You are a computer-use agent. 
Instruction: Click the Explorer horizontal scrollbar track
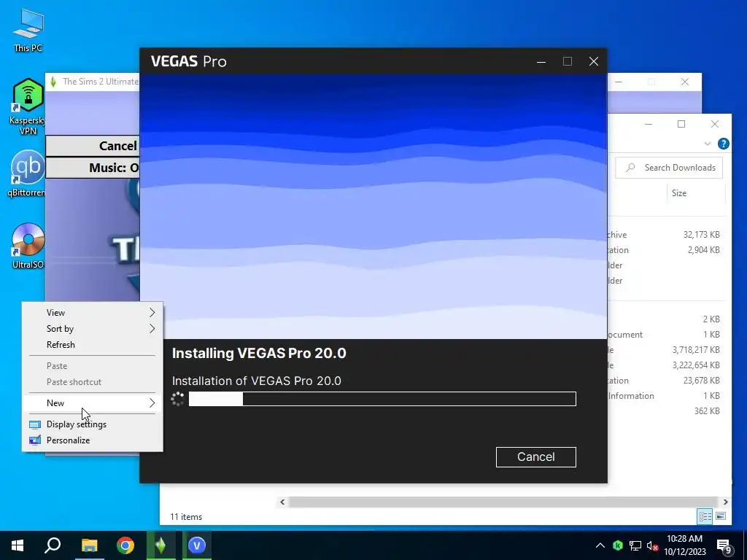(x=503, y=502)
